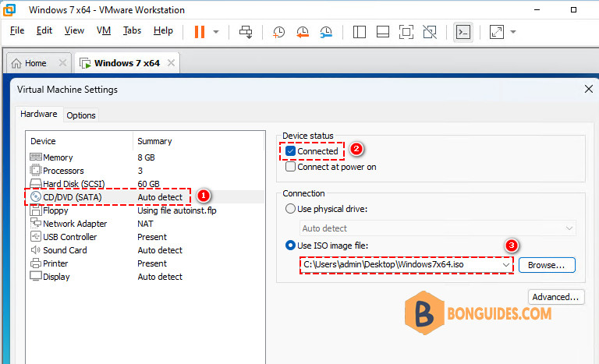The height and width of the screenshot is (364, 599).
Task: Click the Enter full screen icon
Action: coord(406,32)
